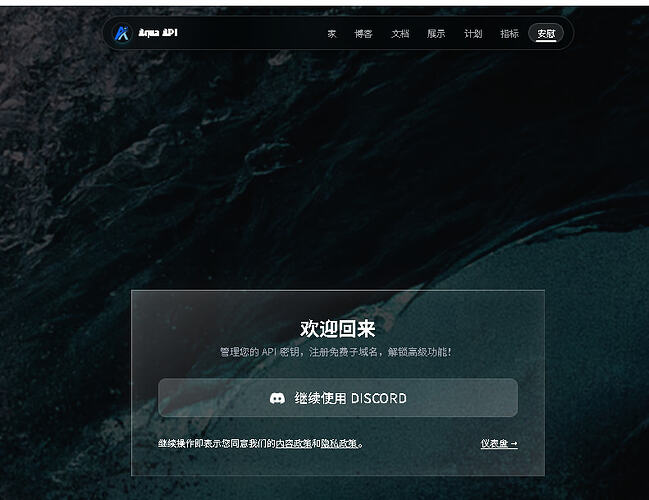This screenshot has height=500, width=649.
Task: Open the 家 home nav item
Action: [x=332, y=34]
